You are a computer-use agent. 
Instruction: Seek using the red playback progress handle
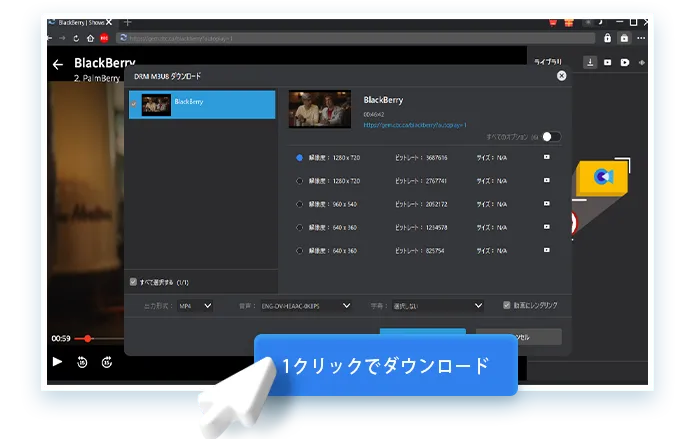(88, 338)
